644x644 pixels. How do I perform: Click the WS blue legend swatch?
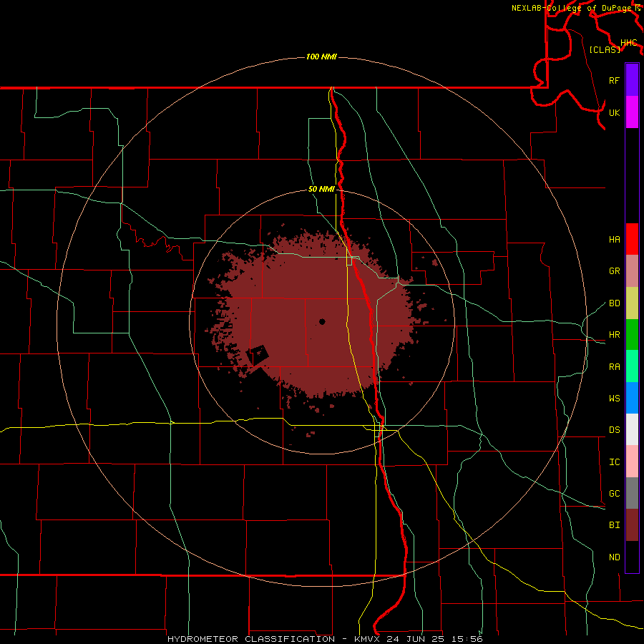(x=632, y=398)
